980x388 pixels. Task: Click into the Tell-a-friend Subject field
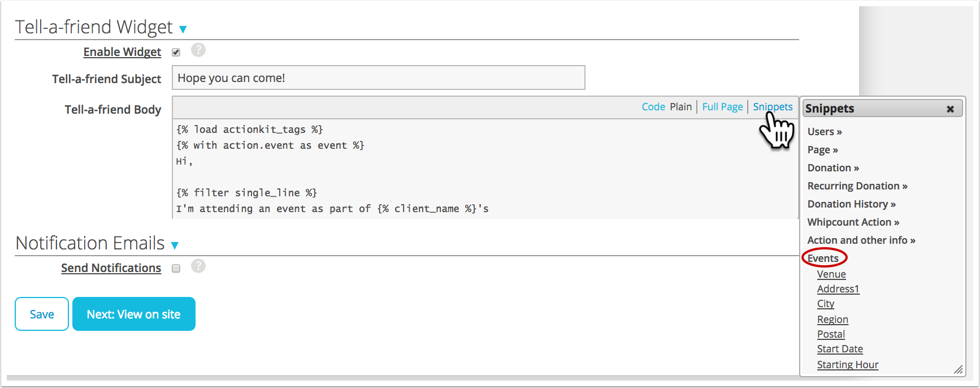point(378,78)
